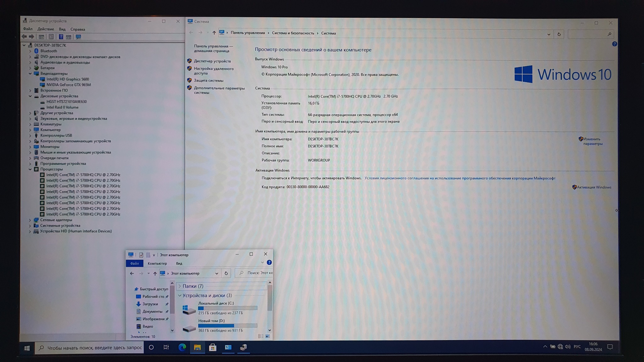Click the volume icon in the system tray
Viewport: 644px width, 362px height.
[568, 347]
